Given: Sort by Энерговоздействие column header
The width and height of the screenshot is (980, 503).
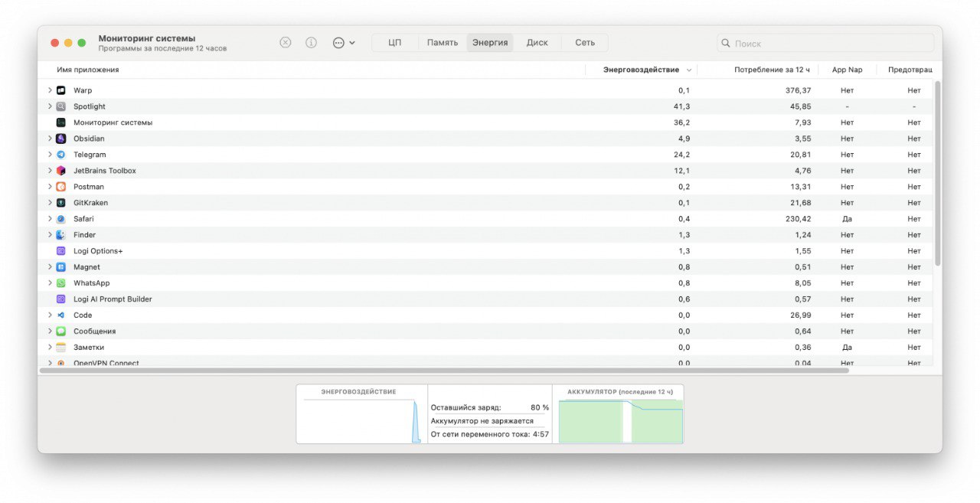Looking at the screenshot, I should click(641, 70).
